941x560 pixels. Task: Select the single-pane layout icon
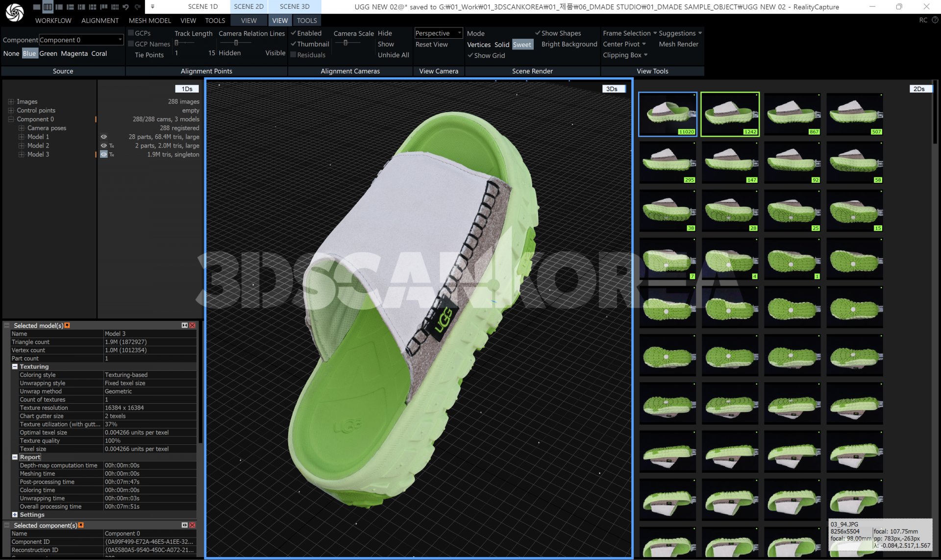[x=37, y=7]
